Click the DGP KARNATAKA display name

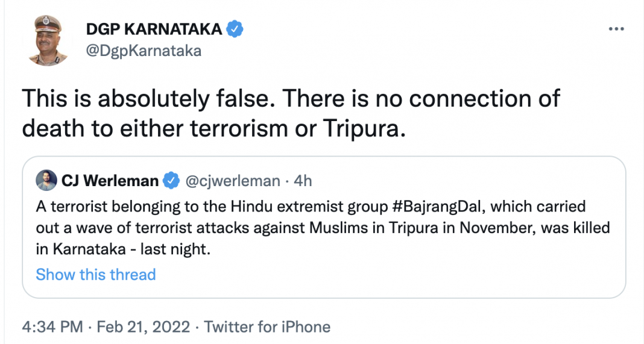[x=154, y=29]
